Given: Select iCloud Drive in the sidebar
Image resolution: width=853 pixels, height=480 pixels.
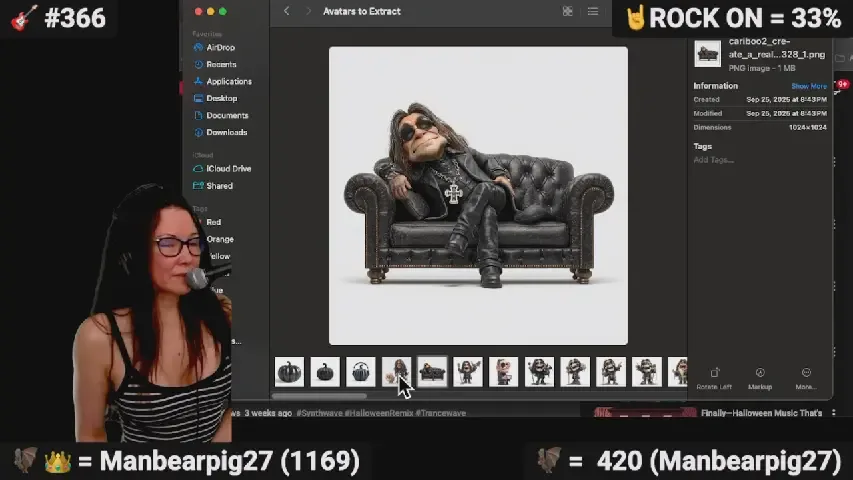Looking at the screenshot, I should [x=228, y=169].
